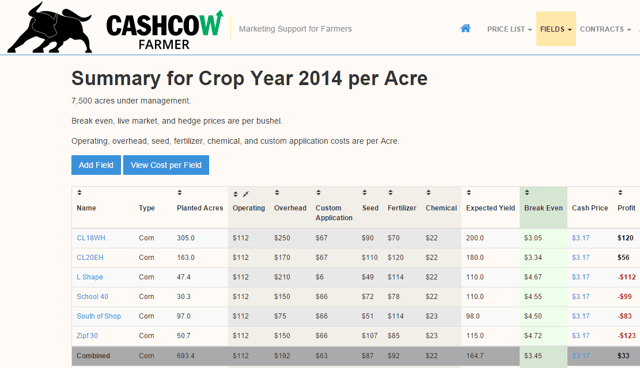Viewport: 640px width, 368px height.
Task: Sort by Profit column arrows
Action: (x=620, y=193)
